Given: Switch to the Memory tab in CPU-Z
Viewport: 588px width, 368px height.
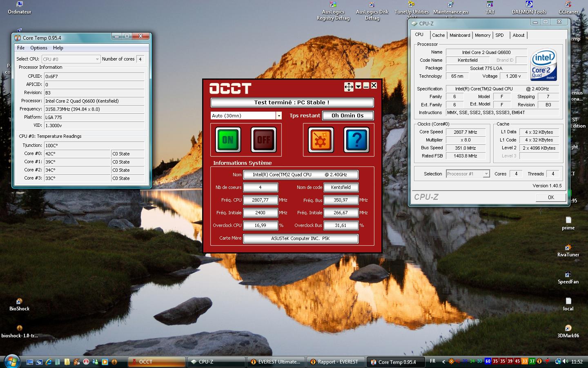Looking at the screenshot, I should pyautogui.click(x=482, y=35).
